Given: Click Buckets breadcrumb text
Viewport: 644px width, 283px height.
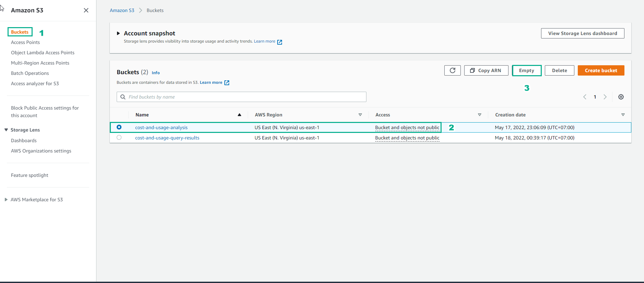Looking at the screenshot, I should click(x=155, y=10).
